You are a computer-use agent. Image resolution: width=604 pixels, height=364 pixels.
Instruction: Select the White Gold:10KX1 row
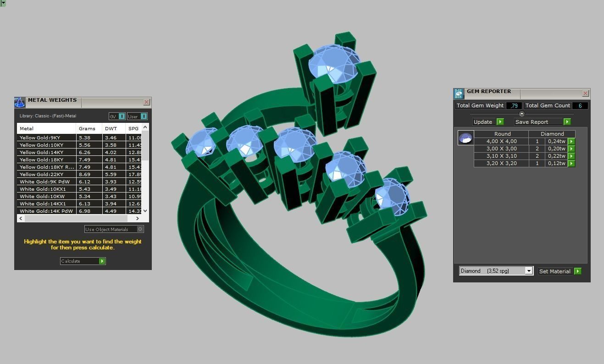pyautogui.click(x=80, y=189)
